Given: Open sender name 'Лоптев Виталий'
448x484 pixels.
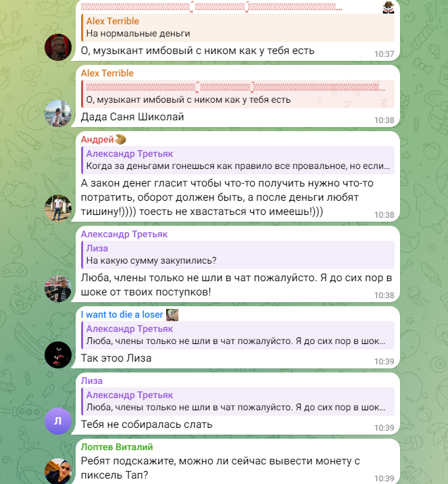Looking at the screenshot, I should (x=117, y=447).
